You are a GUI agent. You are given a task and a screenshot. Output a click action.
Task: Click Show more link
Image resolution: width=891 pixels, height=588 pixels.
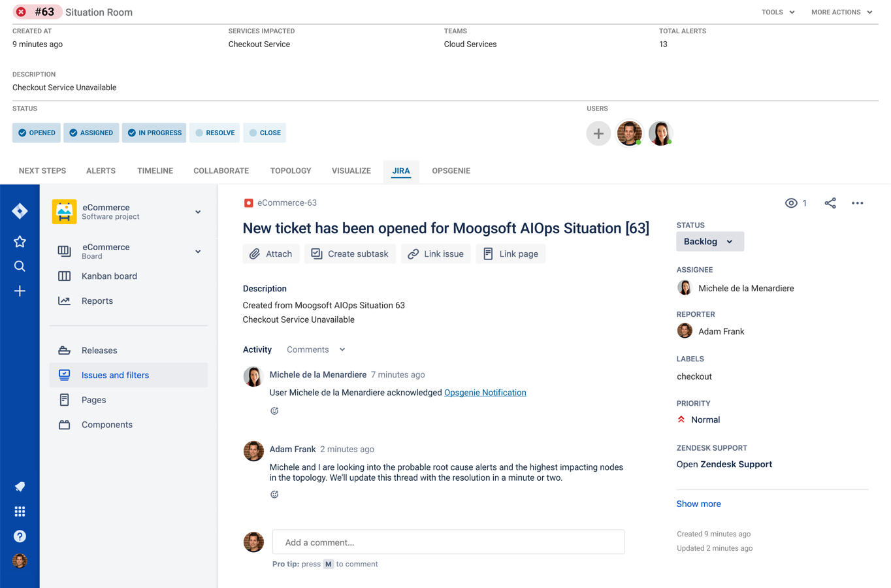coord(699,504)
